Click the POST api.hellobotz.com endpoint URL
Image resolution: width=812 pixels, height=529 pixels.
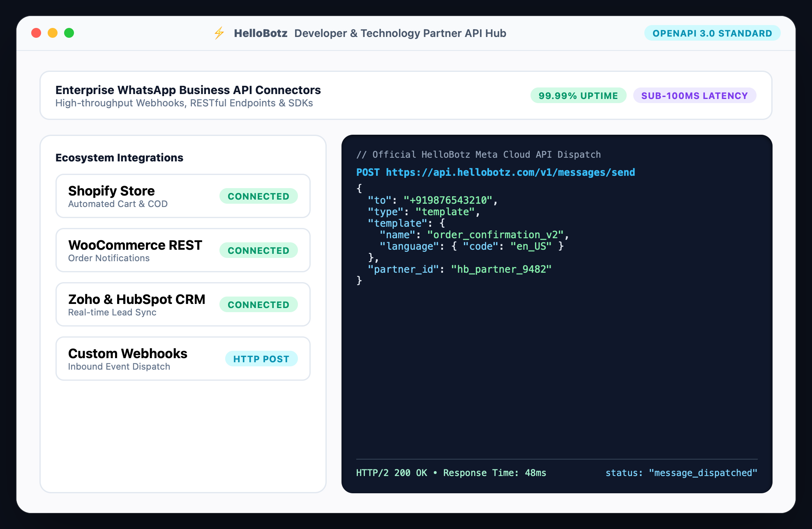(x=496, y=172)
